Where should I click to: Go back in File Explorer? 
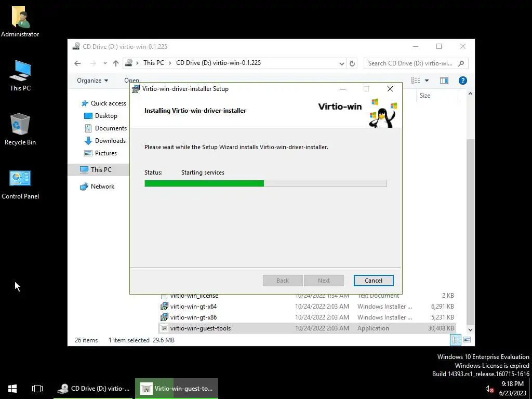click(x=77, y=63)
